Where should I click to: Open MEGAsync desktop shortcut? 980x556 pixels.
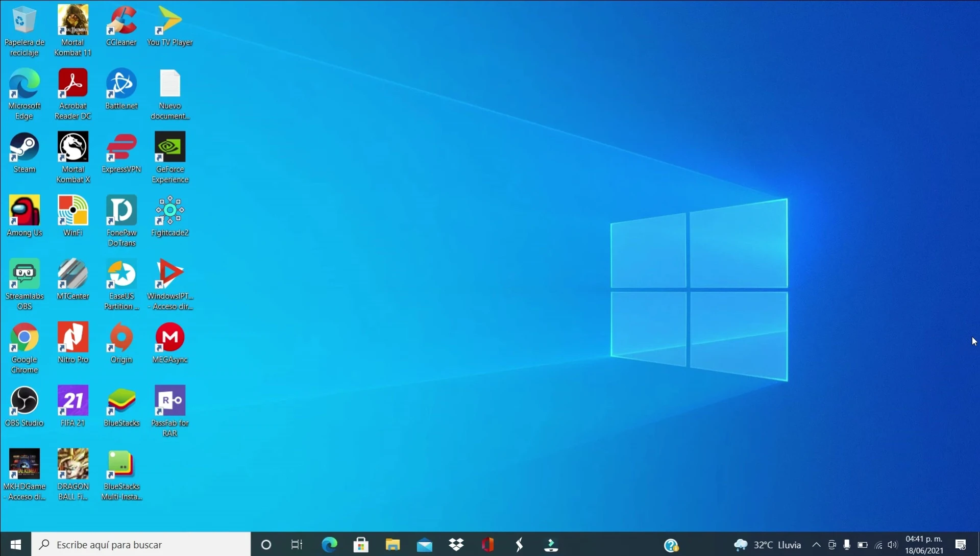pos(170,343)
